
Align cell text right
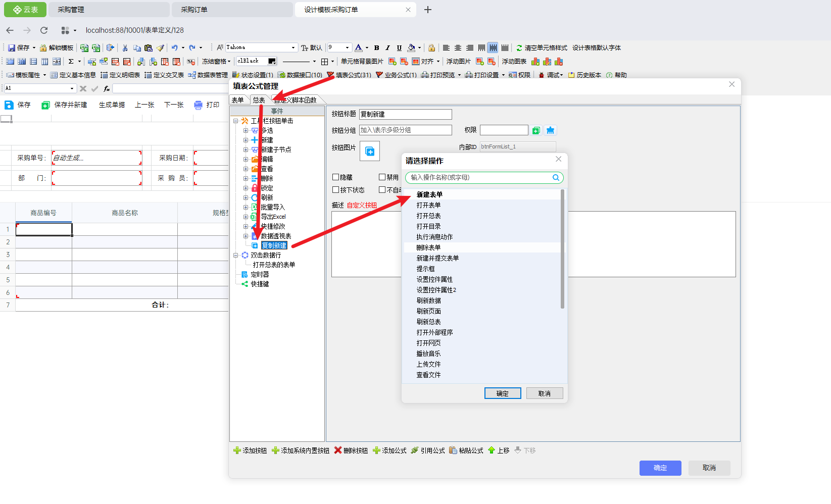click(x=470, y=48)
